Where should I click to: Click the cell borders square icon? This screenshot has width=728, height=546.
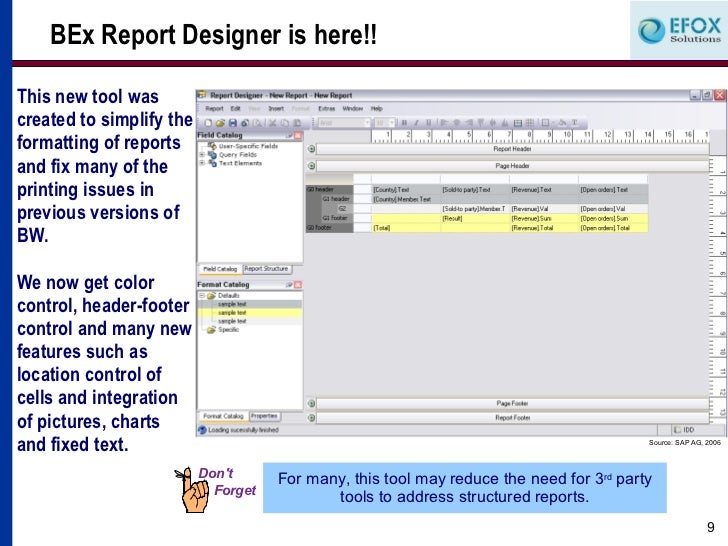pyautogui.click(x=545, y=123)
